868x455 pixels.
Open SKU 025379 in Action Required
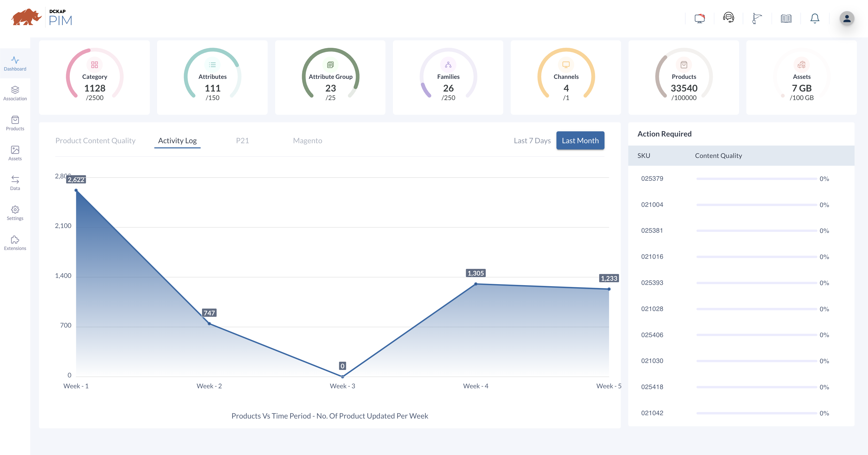pos(652,178)
